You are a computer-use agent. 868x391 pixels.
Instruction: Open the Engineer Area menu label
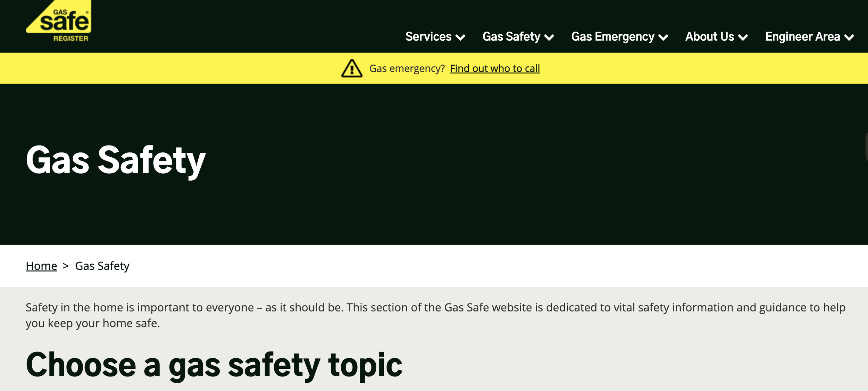[803, 36]
